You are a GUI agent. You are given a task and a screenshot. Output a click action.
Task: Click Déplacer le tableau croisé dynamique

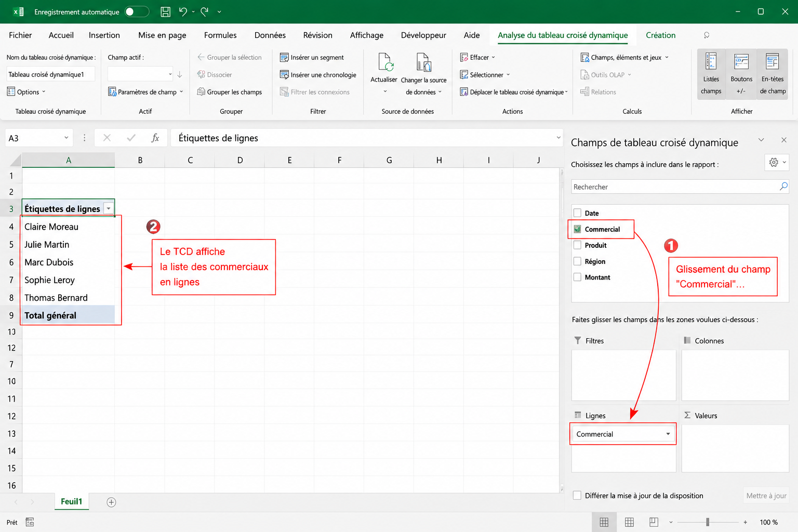point(514,92)
